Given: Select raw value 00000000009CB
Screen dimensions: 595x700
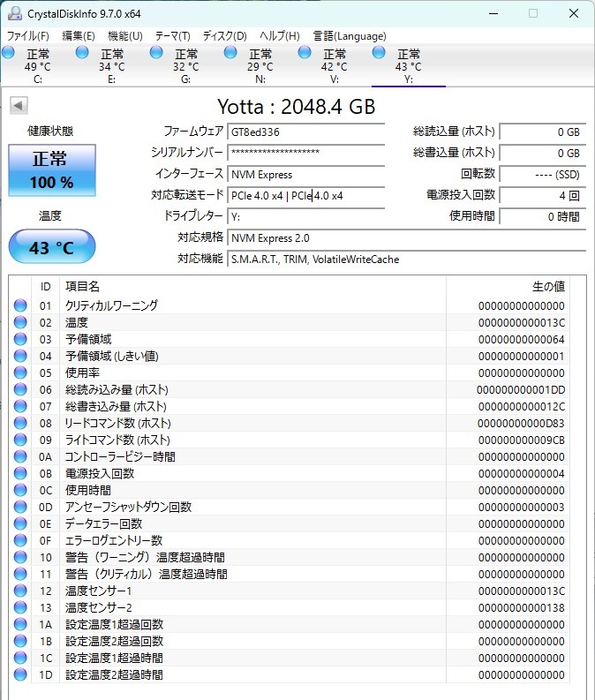Looking at the screenshot, I should coord(522,440).
